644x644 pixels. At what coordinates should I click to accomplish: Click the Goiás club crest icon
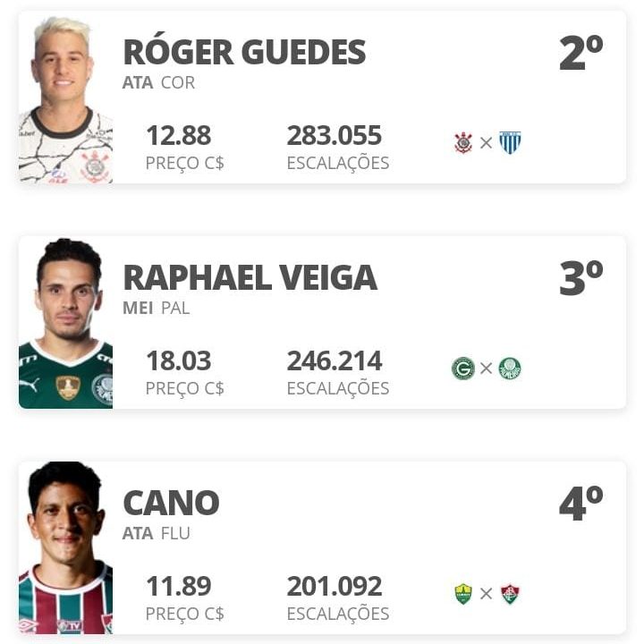463,368
